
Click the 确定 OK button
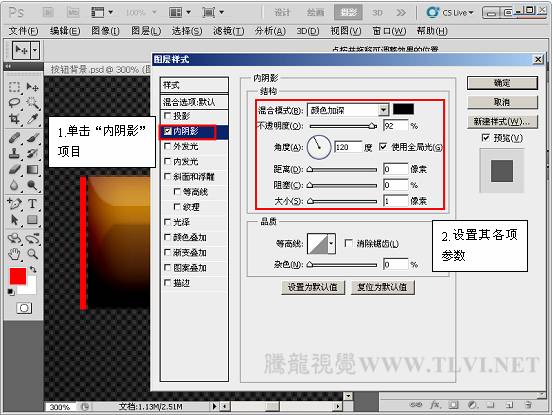(502, 83)
